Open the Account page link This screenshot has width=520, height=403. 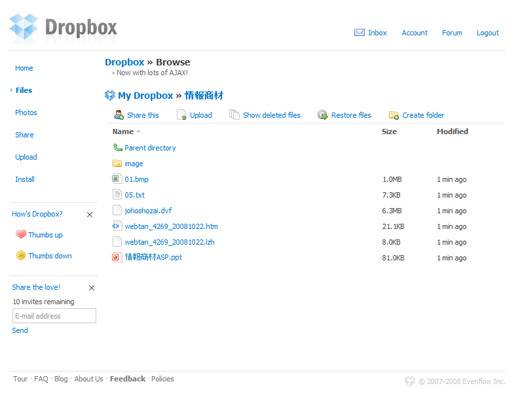tap(414, 33)
